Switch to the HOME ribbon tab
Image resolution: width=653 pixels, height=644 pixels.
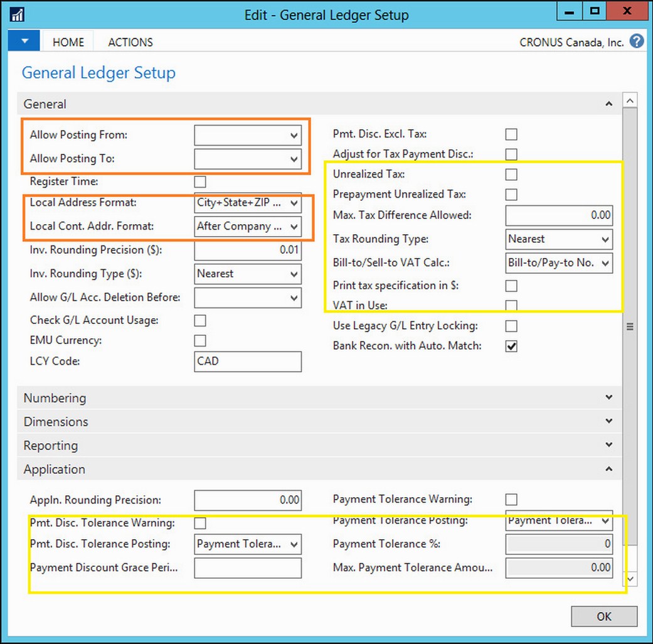click(x=68, y=42)
